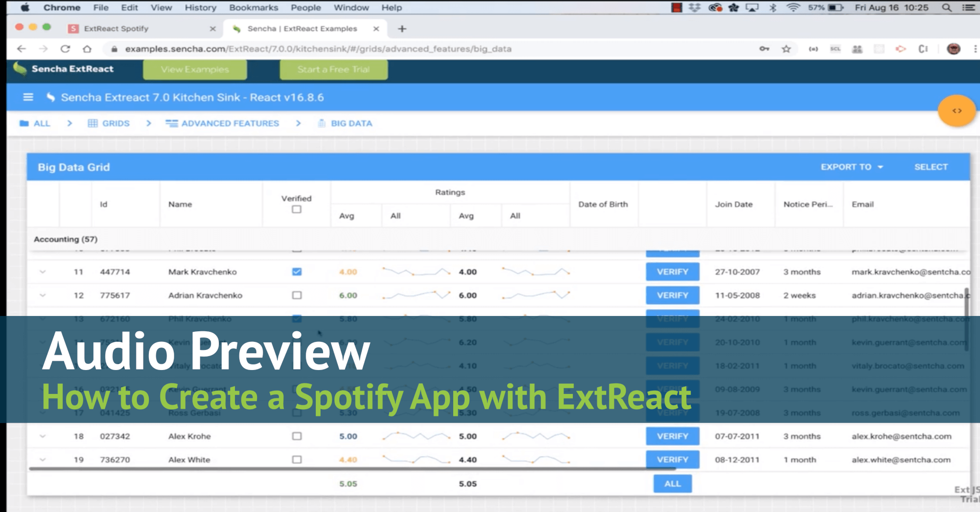Screen dimensions: 980x512
Task: Click the SELECT button in grid header
Action: click(931, 167)
